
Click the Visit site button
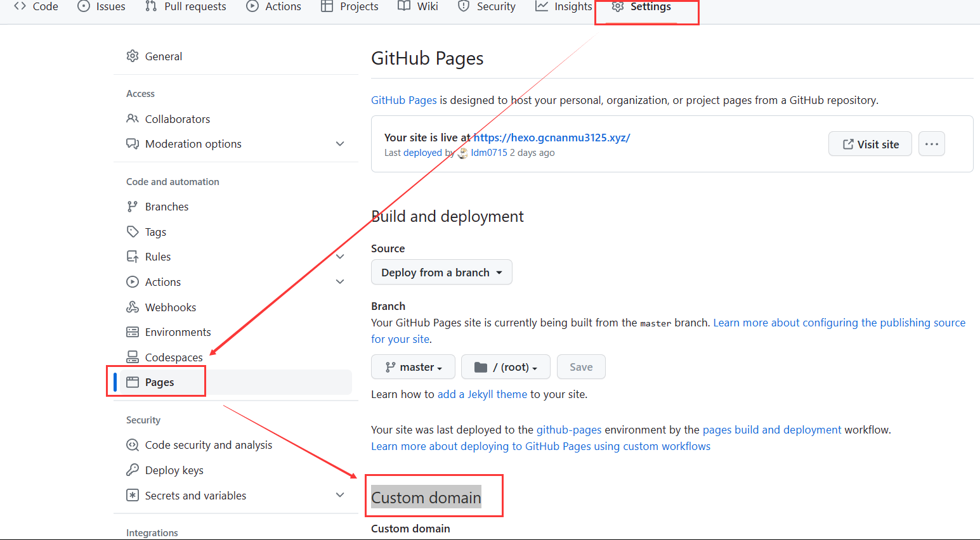pos(870,144)
